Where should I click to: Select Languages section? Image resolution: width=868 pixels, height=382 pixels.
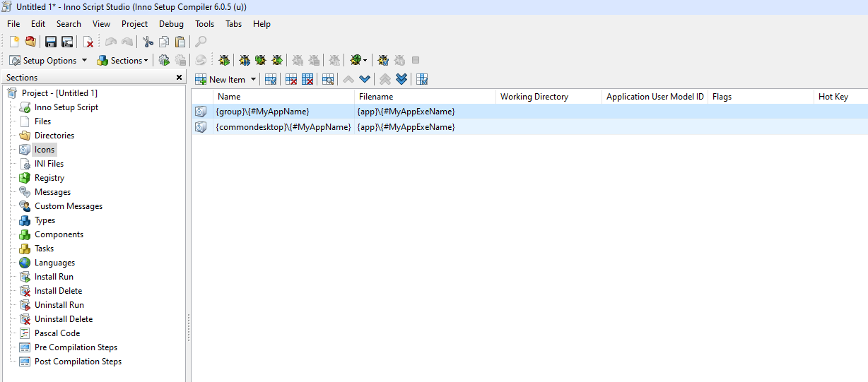click(54, 263)
